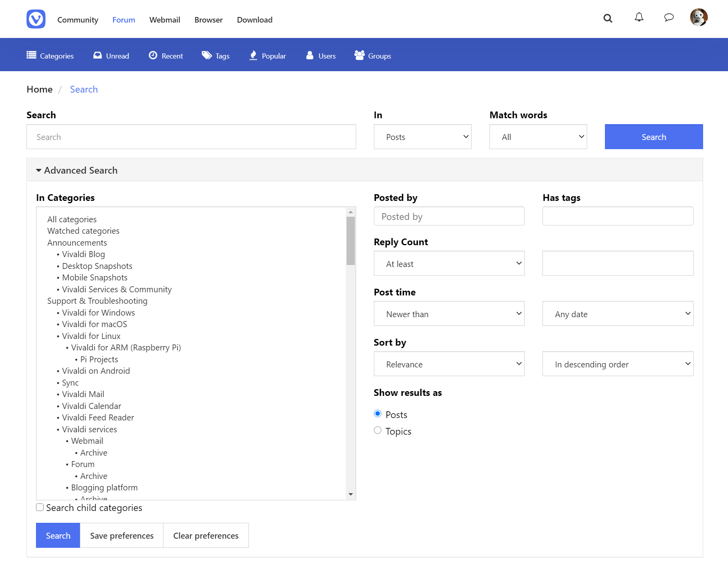The image size is (728, 579).
Task: Click the categories list scrollbar thumb
Action: tap(351, 241)
